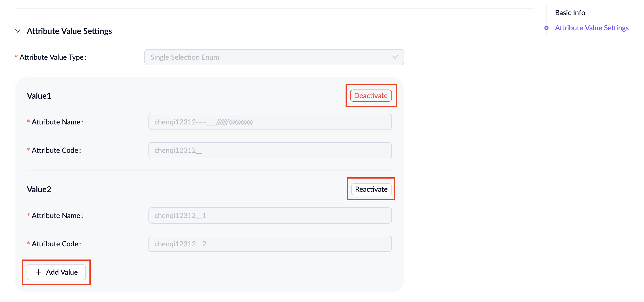The width and height of the screenshot is (644, 302).
Task: Focus the Value1 Attribute Code field
Action: pyautogui.click(x=270, y=150)
